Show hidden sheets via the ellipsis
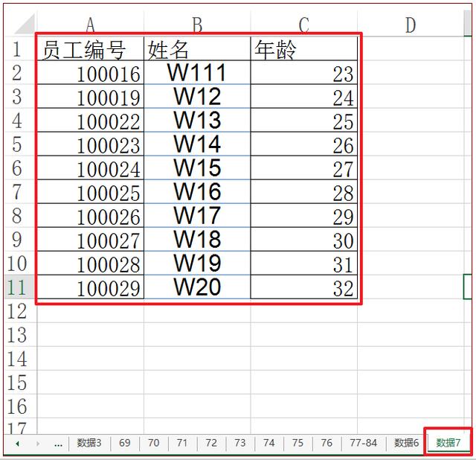 (x=58, y=444)
